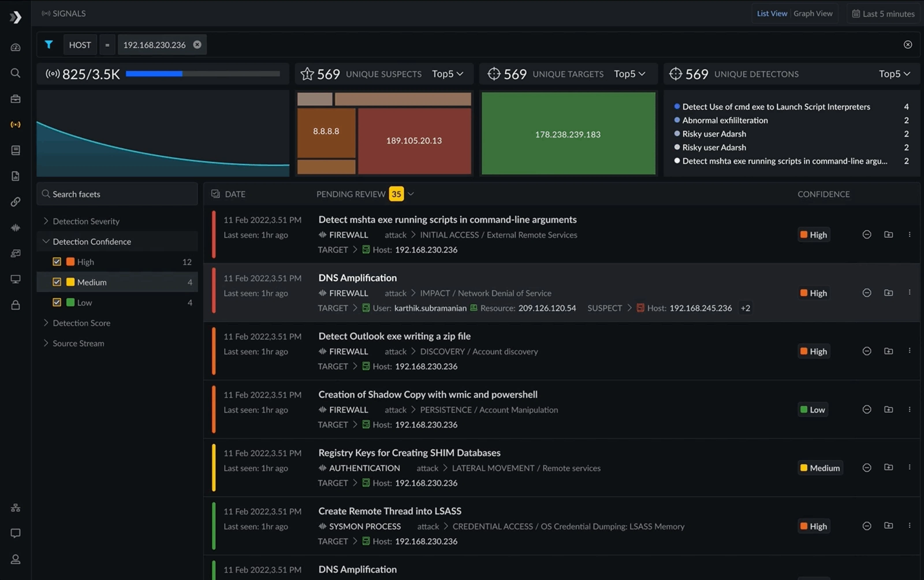The height and width of the screenshot is (580, 924).
Task: Click the Search facets input field
Action: point(117,194)
